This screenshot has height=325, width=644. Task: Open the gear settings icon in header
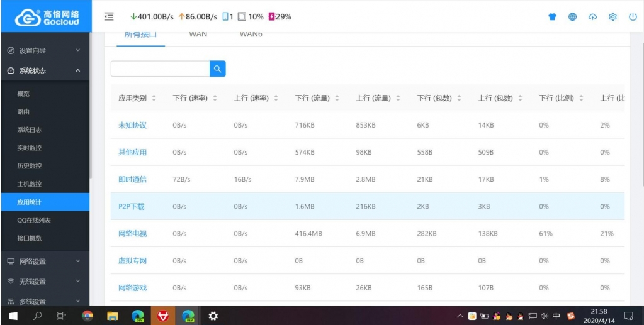pyautogui.click(x=613, y=17)
